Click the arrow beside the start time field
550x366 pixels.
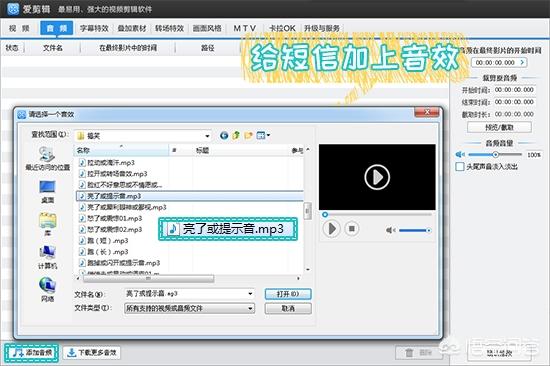tap(523, 62)
